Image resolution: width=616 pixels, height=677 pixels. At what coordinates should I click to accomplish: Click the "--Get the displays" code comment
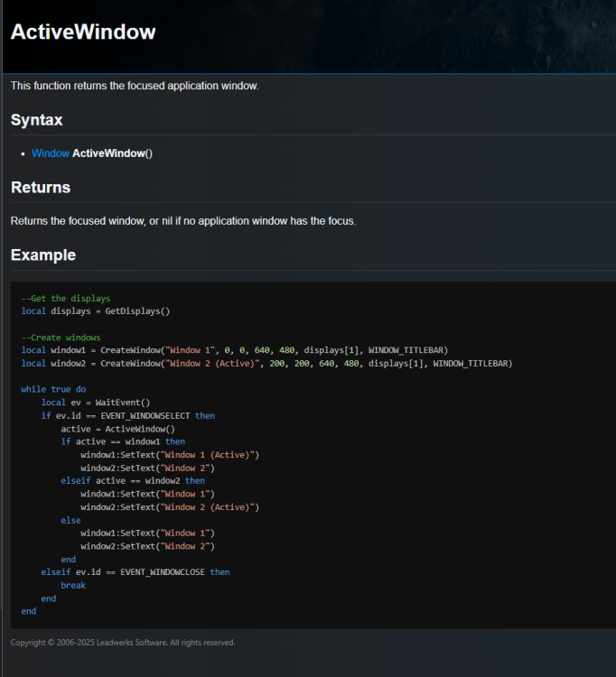(x=66, y=298)
